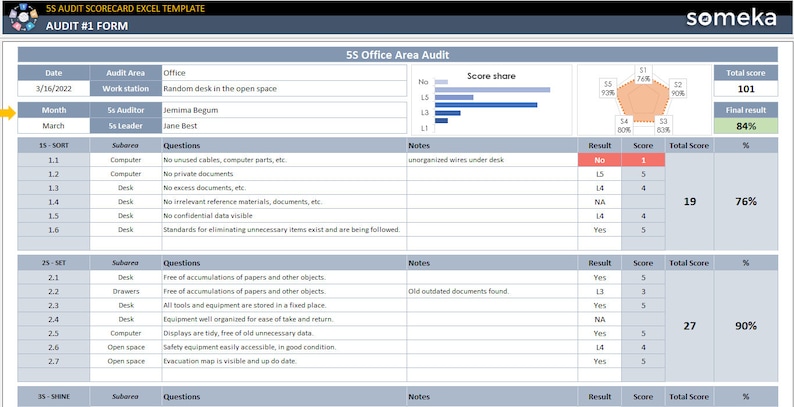Open the L5 result cell for question 1.2
The width and height of the screenshot is (794, 407).
click(600, 174)
